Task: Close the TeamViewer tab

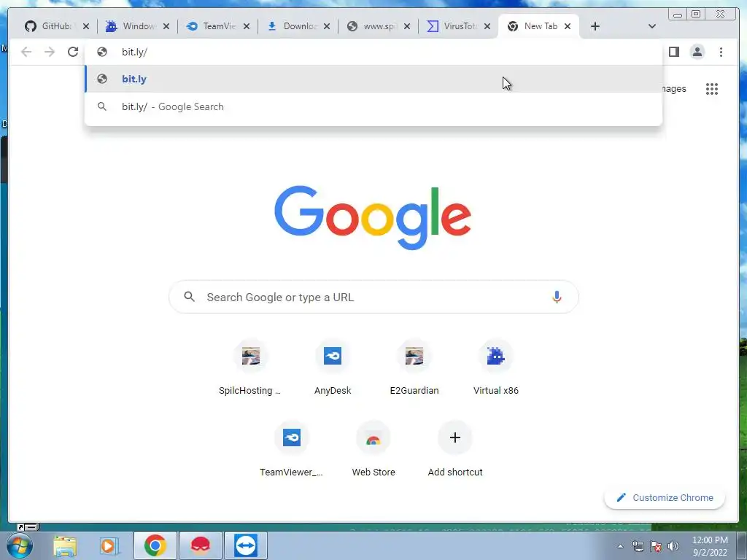Action: point(247,26)
